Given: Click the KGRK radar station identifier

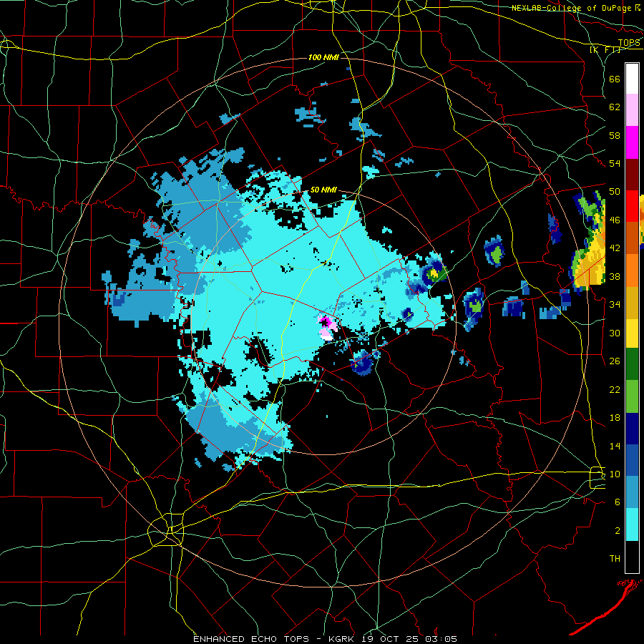Looking at the screenshot, I should [343, 639].
